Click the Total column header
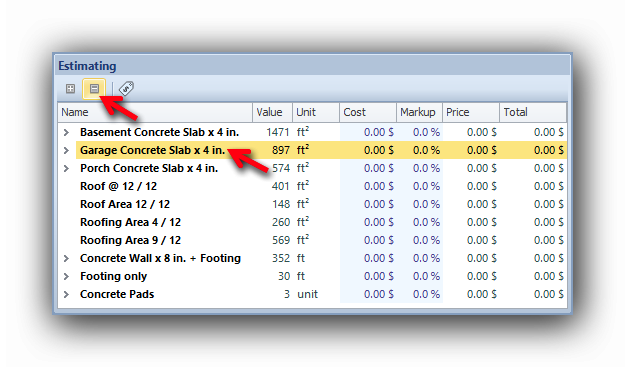625x367 pixels. click(x=533, y=112)
